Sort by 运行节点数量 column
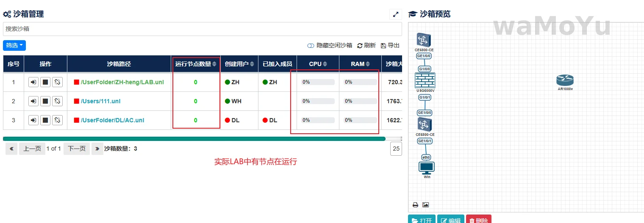Image resolution: width=644 pixels, height=223 pixels. 214,64
